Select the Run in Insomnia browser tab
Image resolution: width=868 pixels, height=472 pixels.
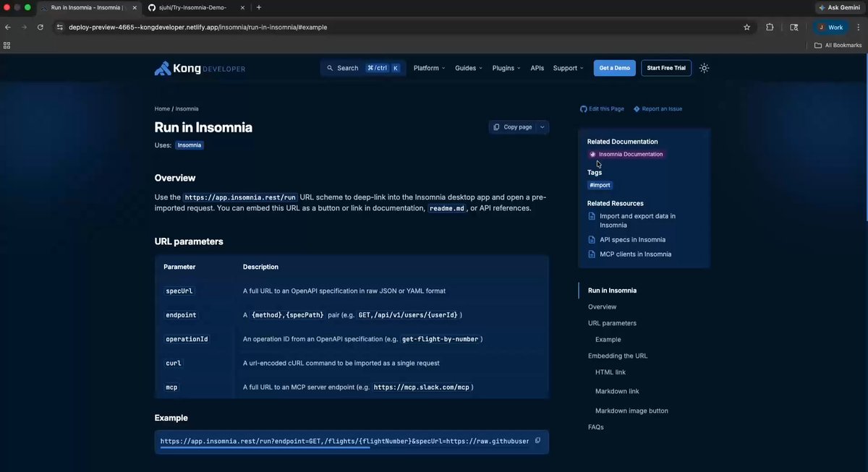click(87, 7)
